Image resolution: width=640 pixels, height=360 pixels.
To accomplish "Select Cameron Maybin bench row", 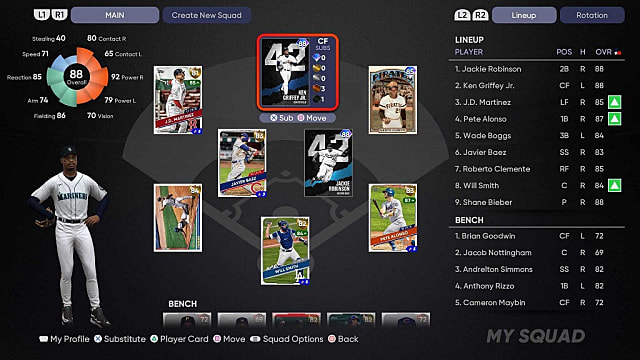I will click(x=537, y=302).
